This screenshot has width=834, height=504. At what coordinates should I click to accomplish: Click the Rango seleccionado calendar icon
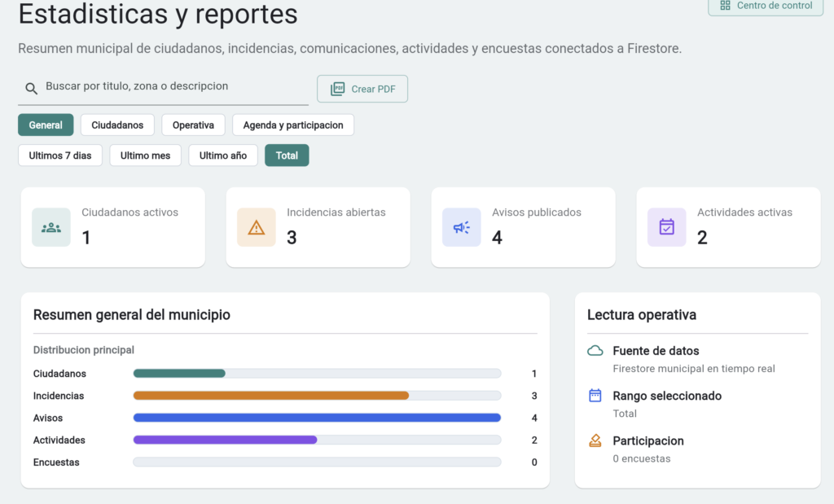(595, 396)
